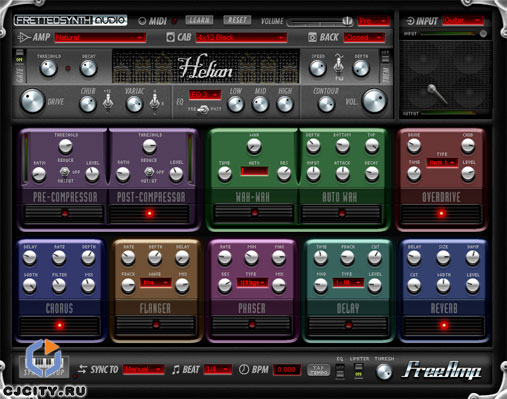
Task: Toggle the Reverb footswitch
Action: 444,325
